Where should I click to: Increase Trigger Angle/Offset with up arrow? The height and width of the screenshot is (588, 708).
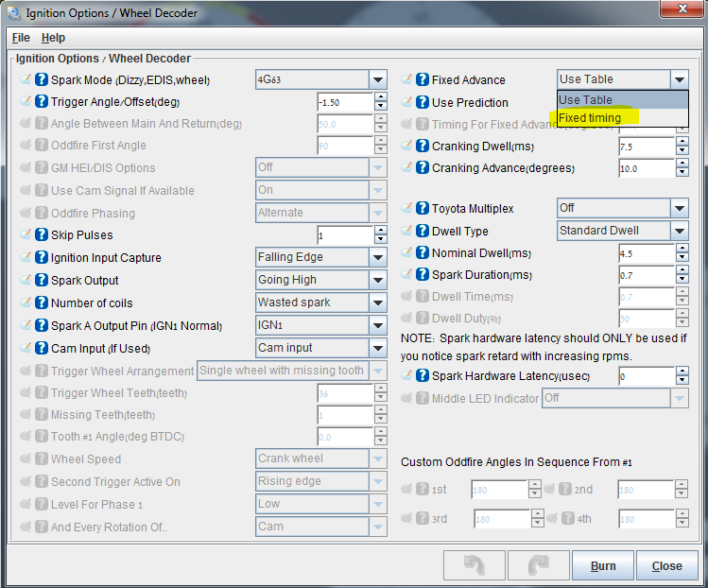(381, 97)
